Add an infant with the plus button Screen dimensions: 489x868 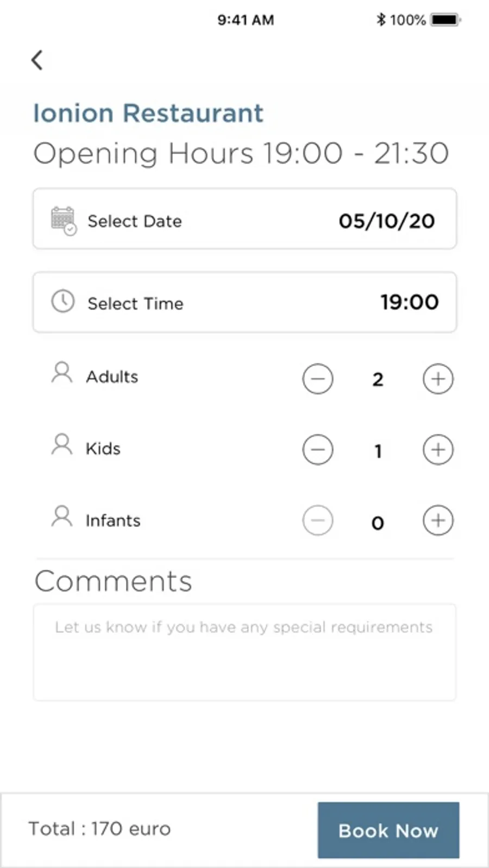pyautogui.click(x=438, y=520)
